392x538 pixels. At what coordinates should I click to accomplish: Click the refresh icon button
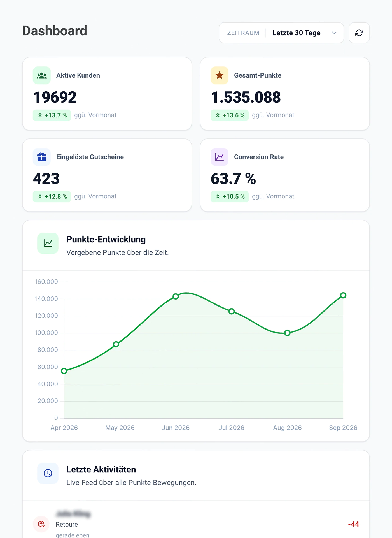click(x=359, y=33)
